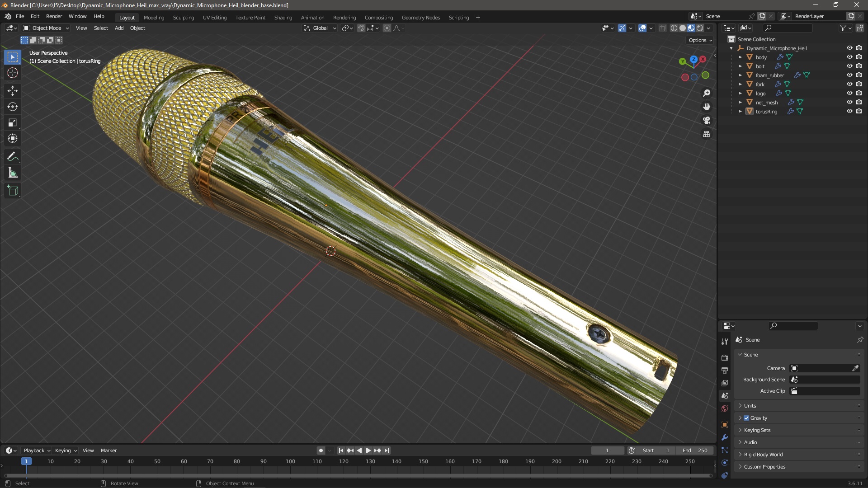Image resolution: width=868 pixels, height=488 pixels.
Task: Open the Render menu
Action: pyautogui.click(x=54, y=16)
